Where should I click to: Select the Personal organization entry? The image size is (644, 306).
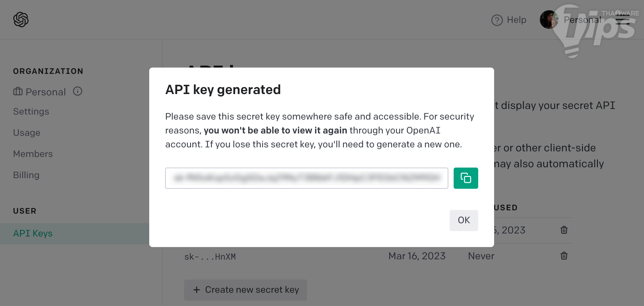coord(46,92)
